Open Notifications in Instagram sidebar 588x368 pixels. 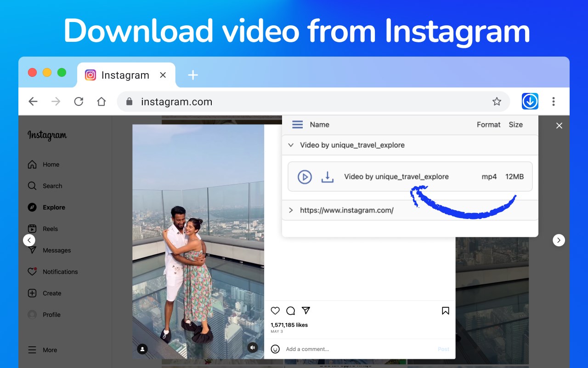(x=60, y=272)
